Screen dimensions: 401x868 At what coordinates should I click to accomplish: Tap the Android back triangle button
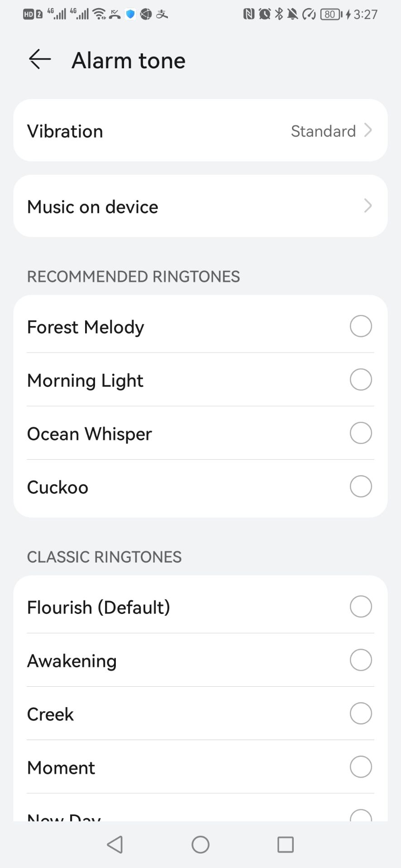(x=115, y=844)
